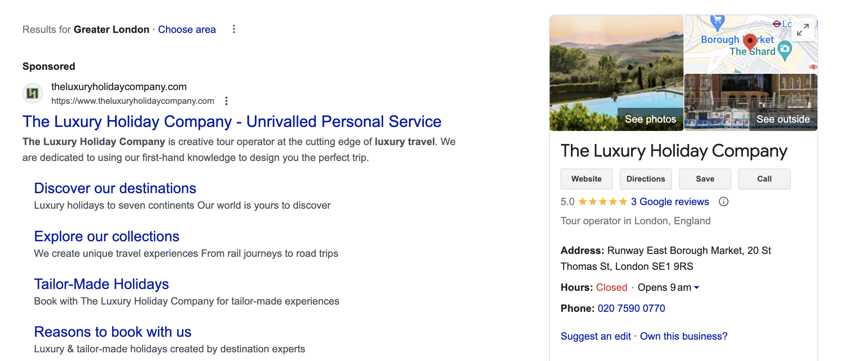Open the three-dot menu beside Choose area
This screenshot has height=361, width=868.
[234, 29]
